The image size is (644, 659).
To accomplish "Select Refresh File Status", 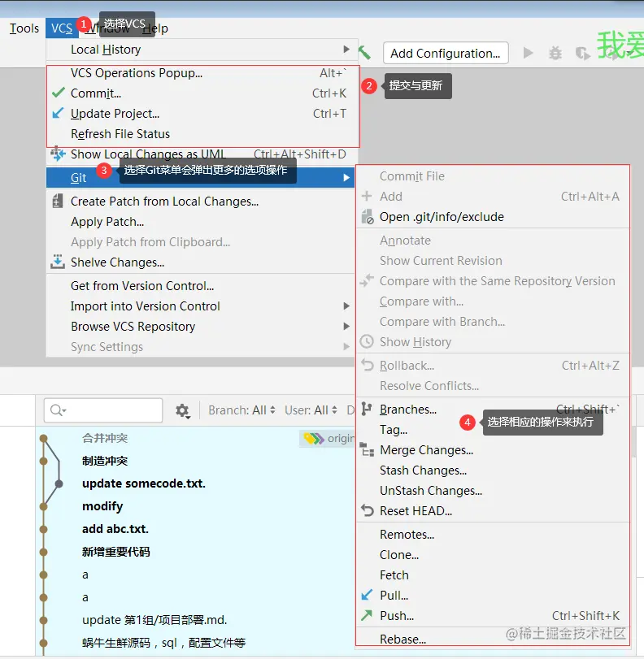I will point(202,133).
